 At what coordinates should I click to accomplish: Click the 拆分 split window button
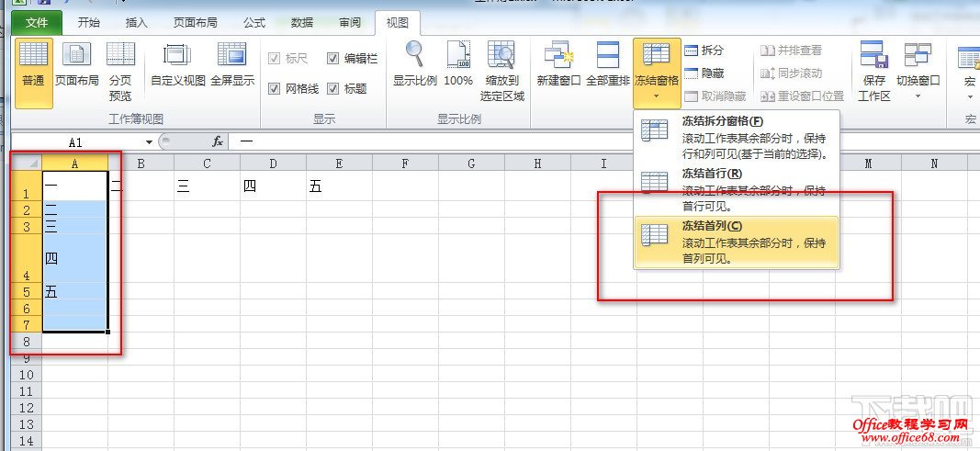tap(704, 51)
